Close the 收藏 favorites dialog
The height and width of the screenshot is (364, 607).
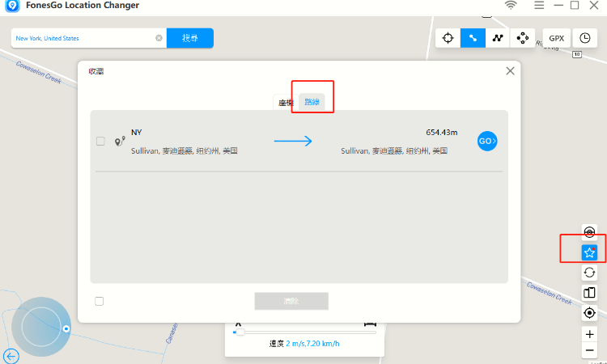pos(510,71)
